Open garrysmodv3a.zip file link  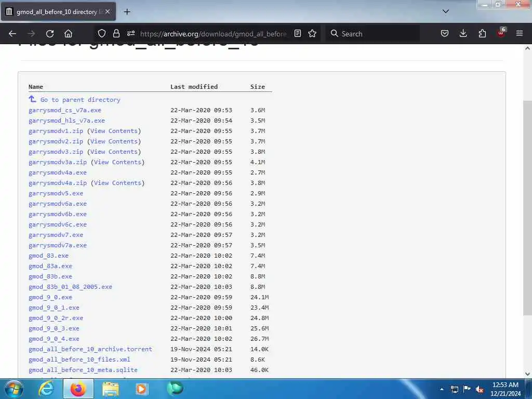click(58, 162)
